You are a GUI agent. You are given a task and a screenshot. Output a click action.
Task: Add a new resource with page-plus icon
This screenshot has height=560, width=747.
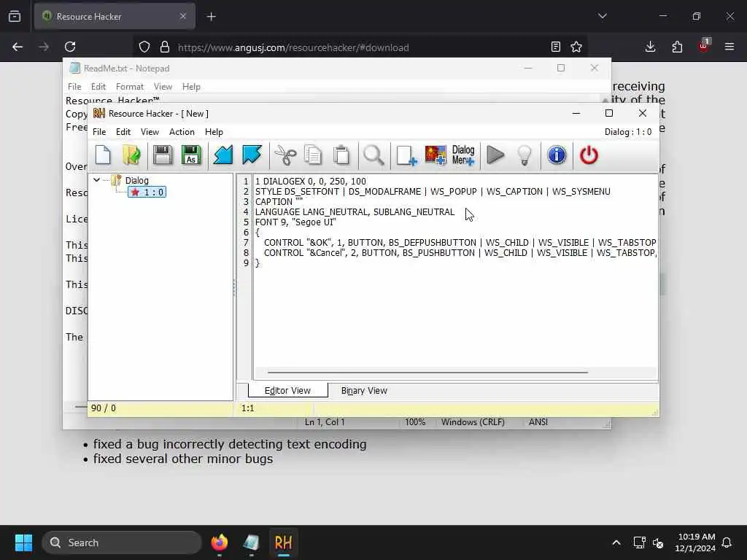pos(406,155)
